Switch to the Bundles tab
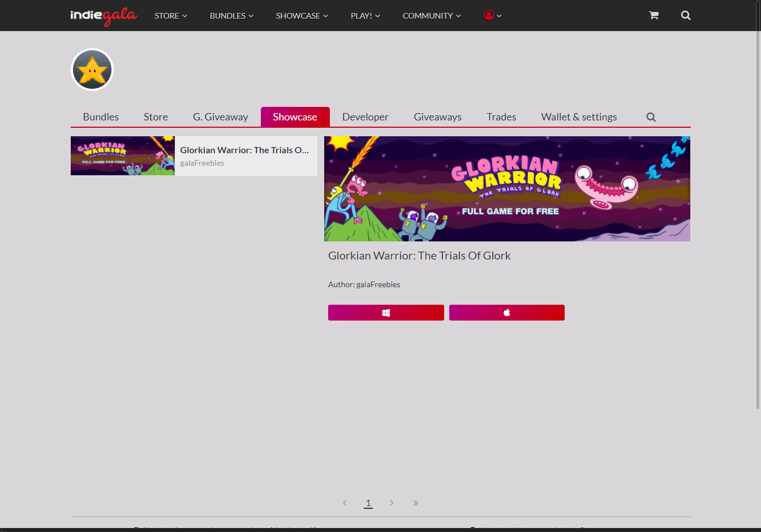 pyautogui.click(x=101, y=117)
